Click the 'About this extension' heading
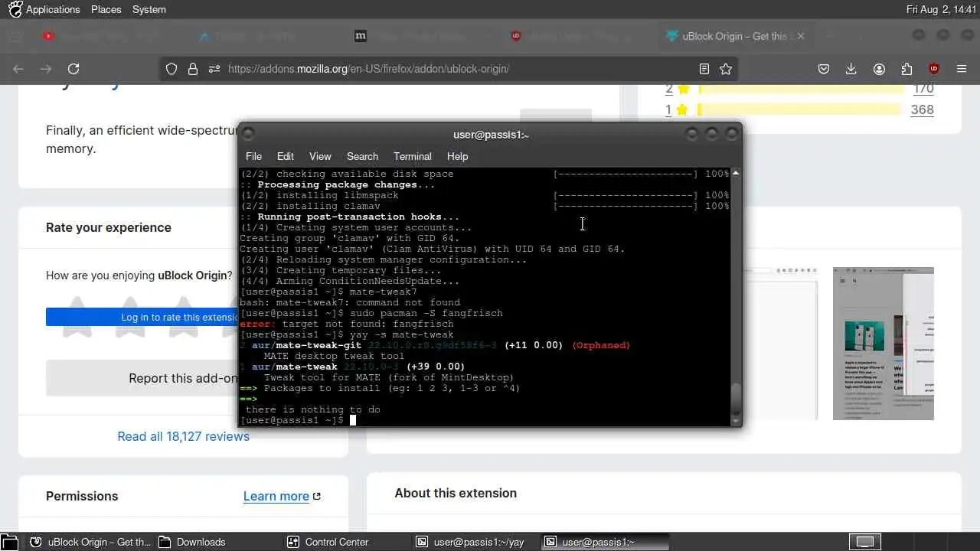The image size is (980, 551). (456, 493)
